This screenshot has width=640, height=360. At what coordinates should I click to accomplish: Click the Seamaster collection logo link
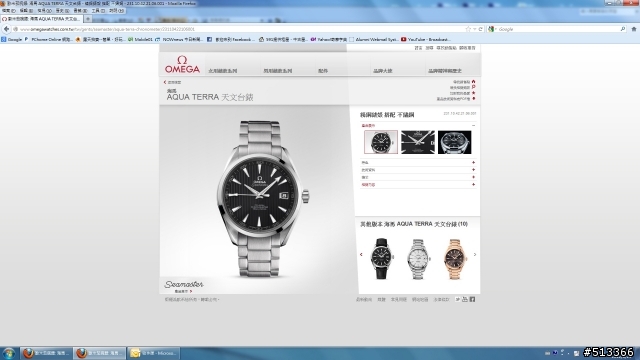[x=184, y=284]
